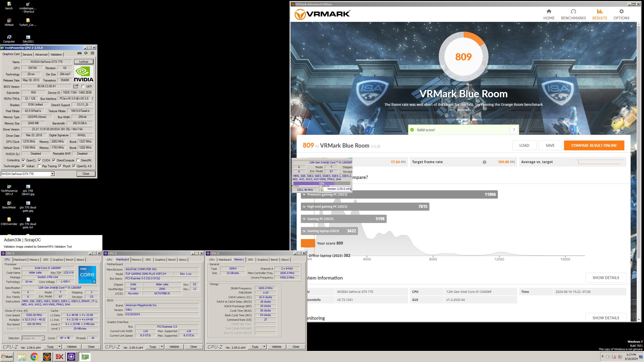644x362 pixels.
Task: Open the bench folder on the desktop
Action: 9,6
